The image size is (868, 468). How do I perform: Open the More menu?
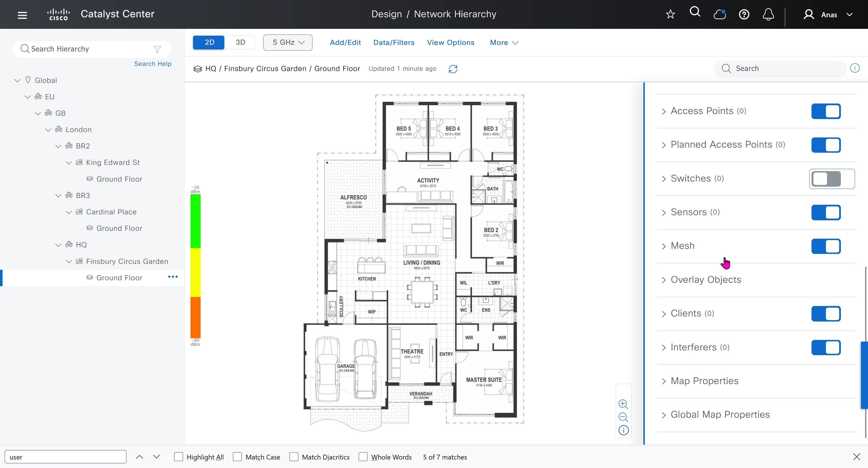click(x=504, y=42)
